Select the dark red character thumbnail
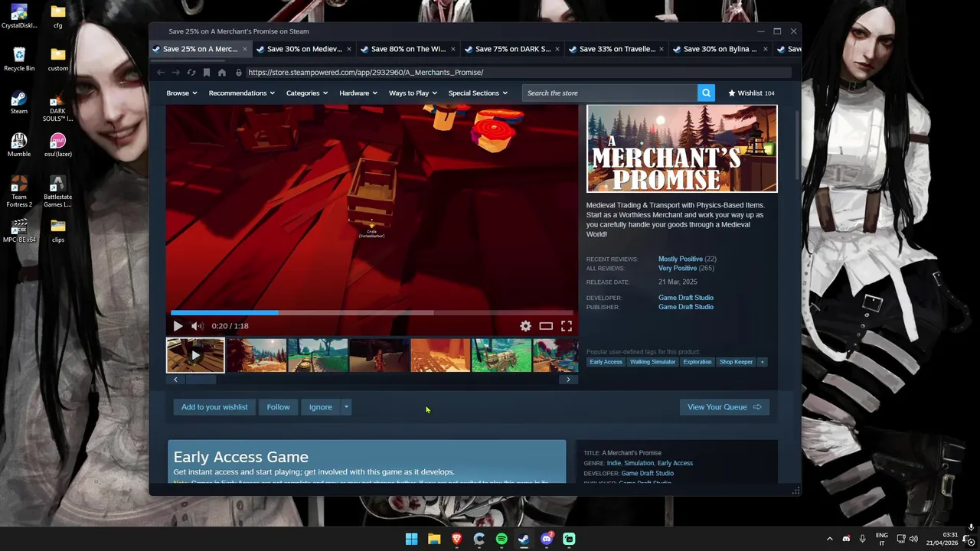The height and width of the screenshot is (551, 980). [x=379, y=355]
